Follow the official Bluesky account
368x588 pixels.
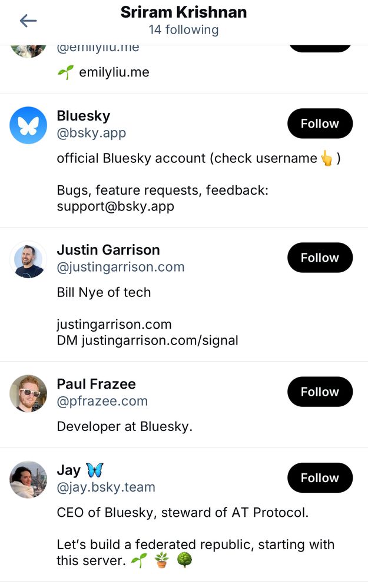coord(320,123)
